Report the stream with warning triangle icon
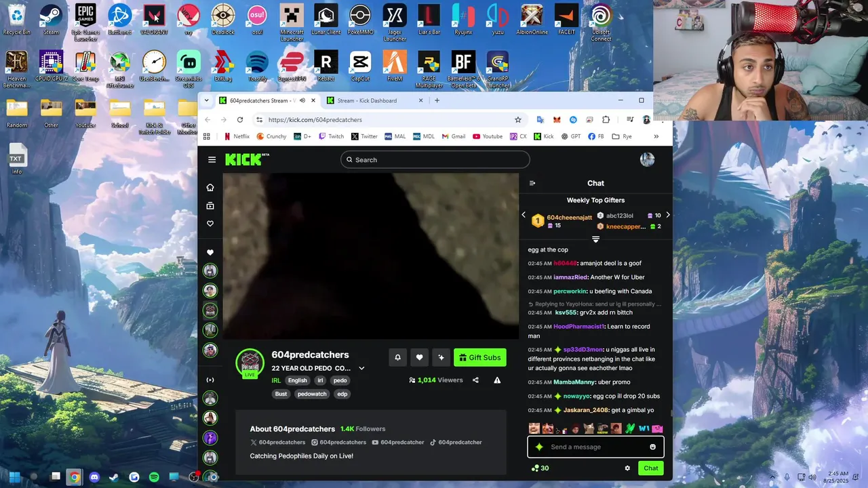This screenshot has height=488, width=868. [497, 380]
